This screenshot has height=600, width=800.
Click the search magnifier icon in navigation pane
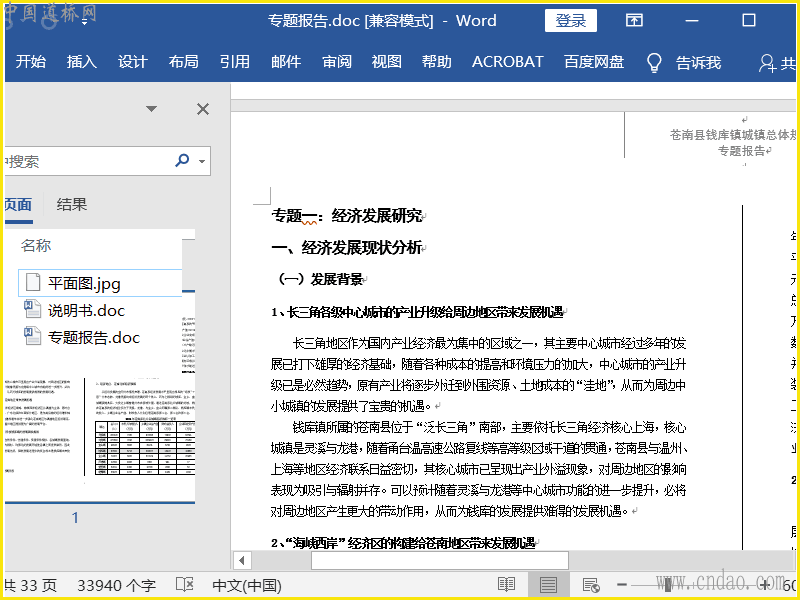[182, 161]
